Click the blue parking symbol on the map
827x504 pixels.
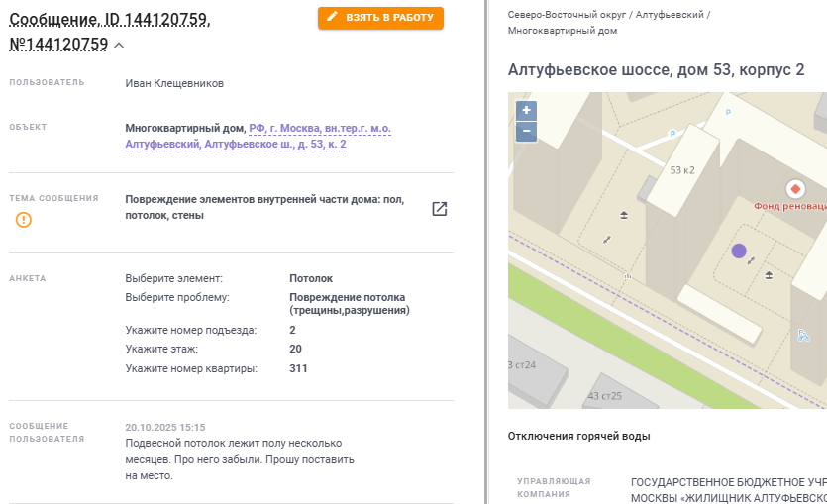point(672,134)
